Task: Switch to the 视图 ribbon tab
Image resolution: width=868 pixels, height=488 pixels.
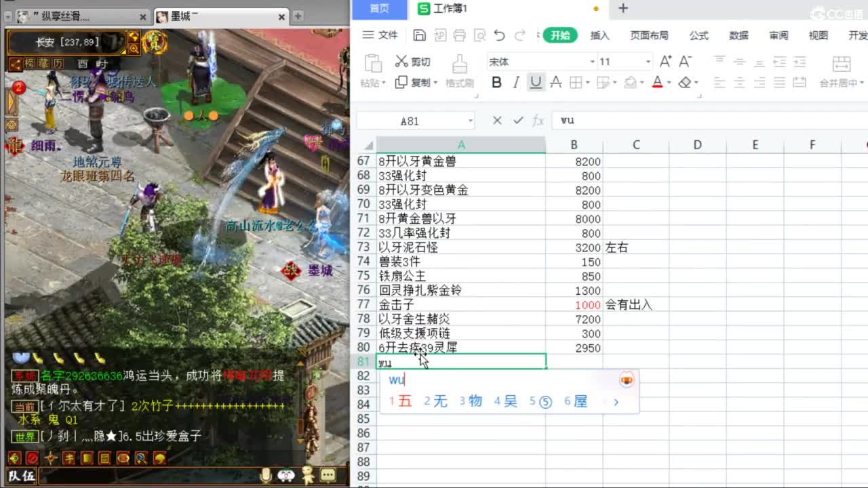Action: pos(818,35)
